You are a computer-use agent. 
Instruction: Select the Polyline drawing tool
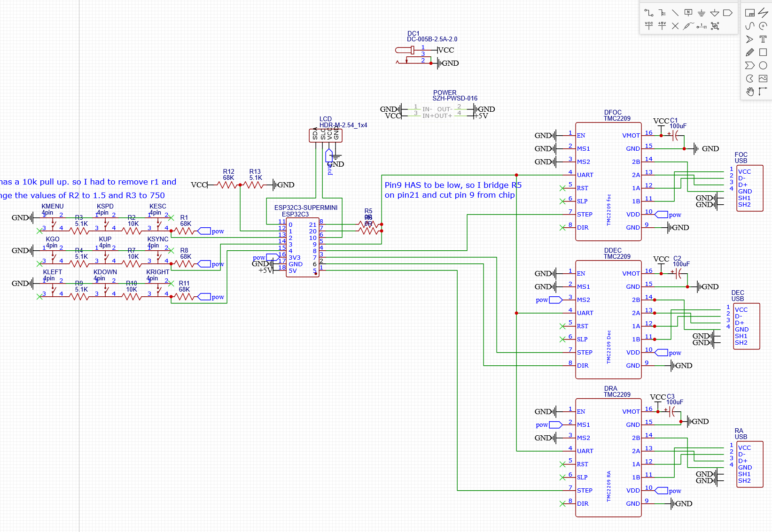click(x=763, y=13)
